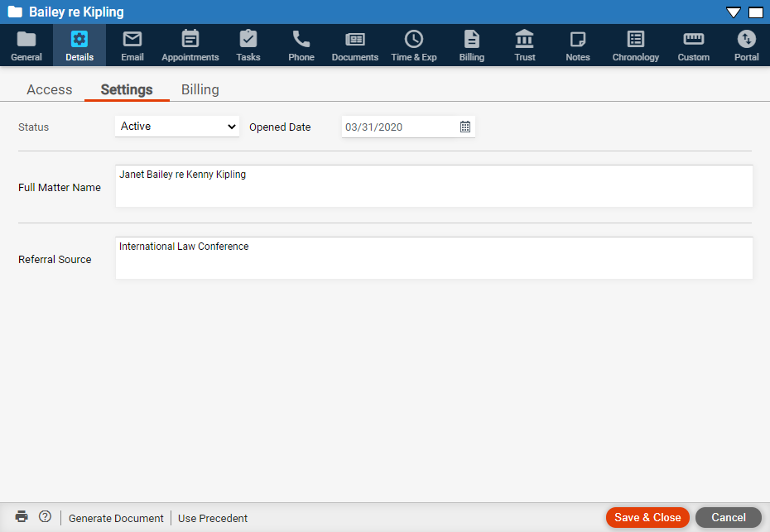Open the Portal sync icon

pyautogui.click(x=747, y=39)
